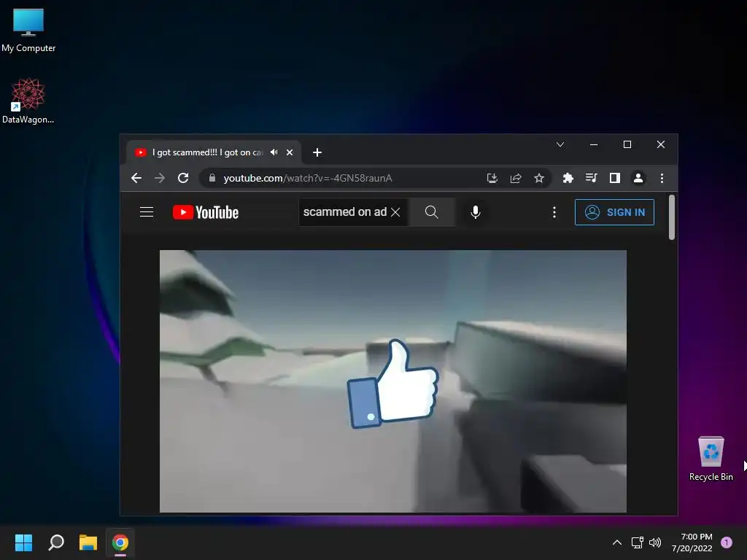Select the My Computer desktop icon
747x560 pixels.
click(x=28, y=31)
